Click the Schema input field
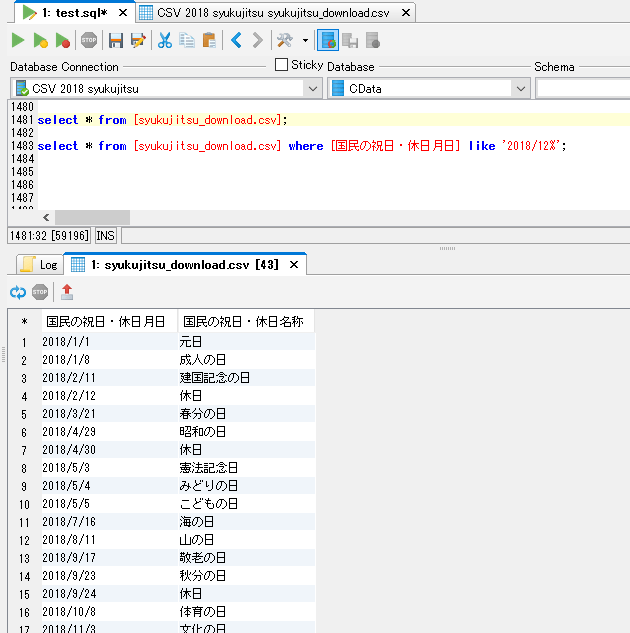630x633 pixels. (x=582, y=88)
